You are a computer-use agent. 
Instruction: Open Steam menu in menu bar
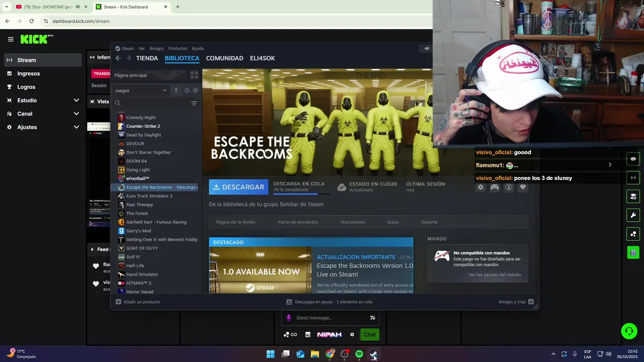pos(128,49)
